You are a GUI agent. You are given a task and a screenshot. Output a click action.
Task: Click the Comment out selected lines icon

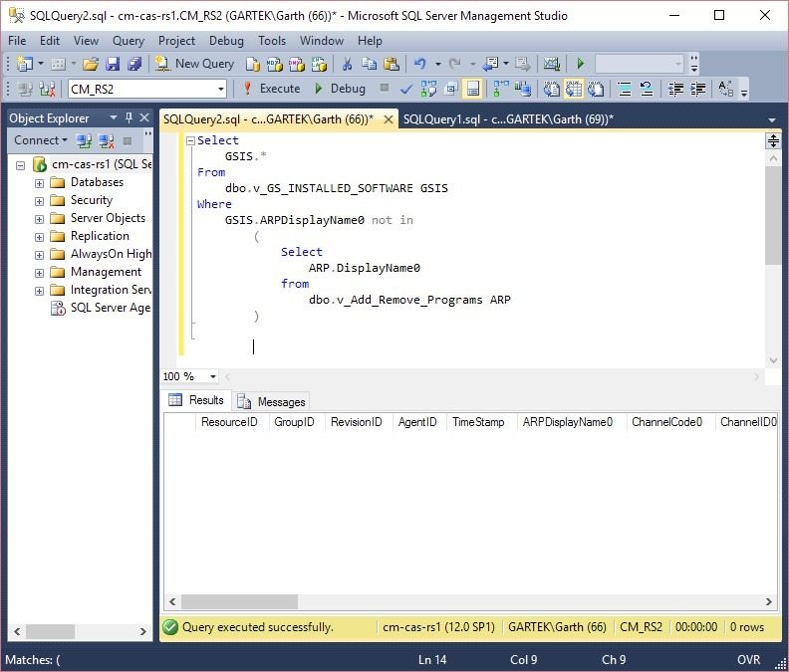pyautogui.click(x=625, y=89)
